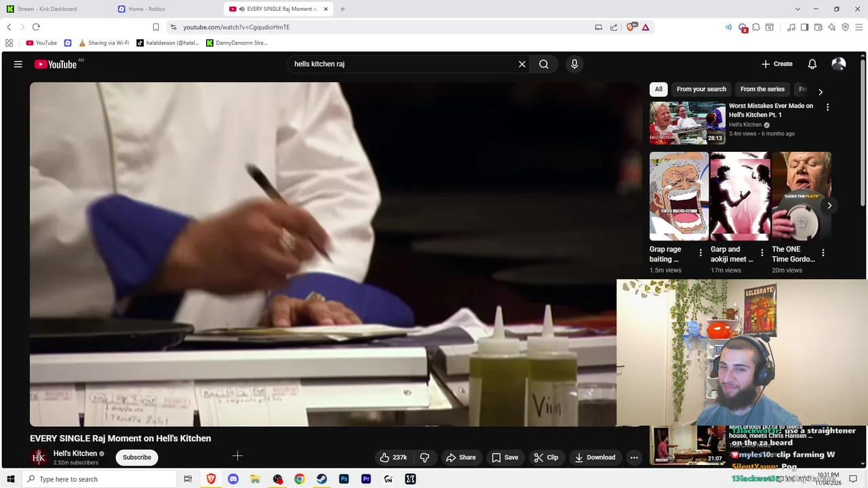This screenshot has width=868, height=488.
Task: Switch to the 'Stream - Kick Dashboard' tab
Action: tap(54, 9)
